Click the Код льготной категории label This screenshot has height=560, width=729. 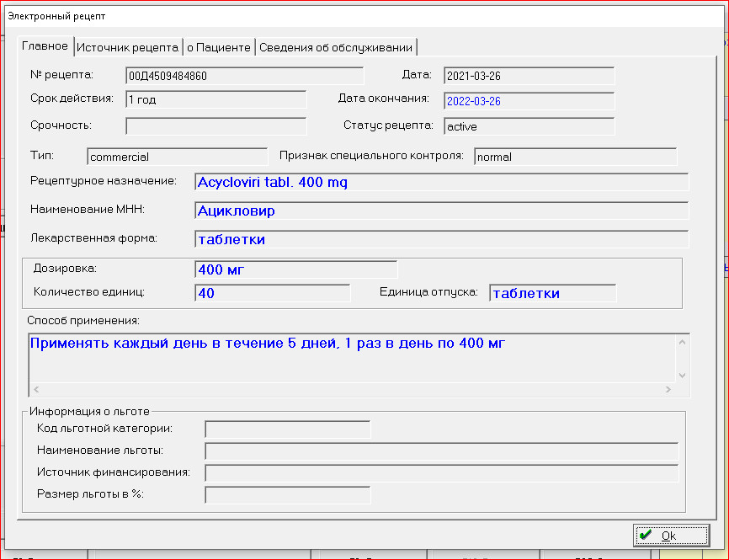tap(104, 429)
